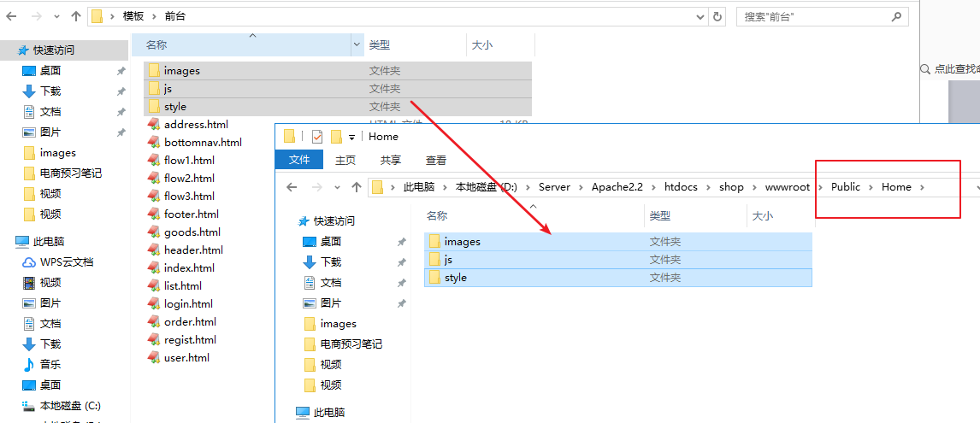Switch to the 查看 ribbon tab
The height and width of the screenshot is (423, 980).
[x=435, y=160]
